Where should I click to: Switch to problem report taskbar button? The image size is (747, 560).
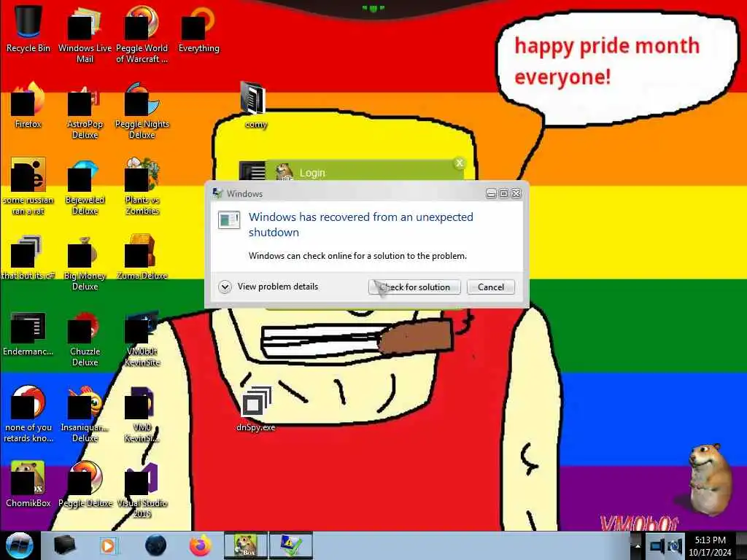pos(291,545)
